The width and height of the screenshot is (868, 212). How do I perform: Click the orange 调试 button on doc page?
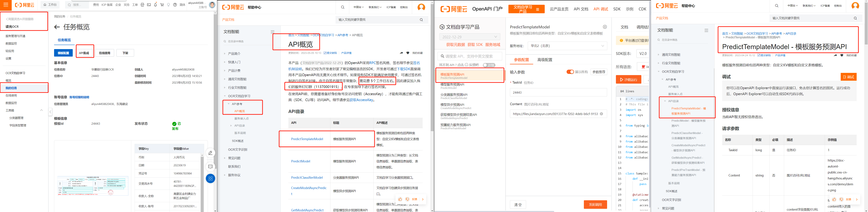[x=848, y=77]
